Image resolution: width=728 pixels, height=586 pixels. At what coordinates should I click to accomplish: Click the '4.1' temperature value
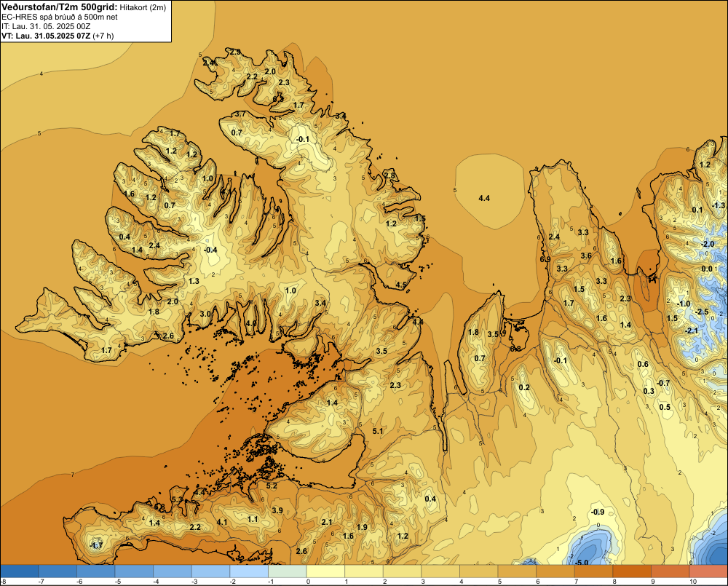[x=222, y=522]
